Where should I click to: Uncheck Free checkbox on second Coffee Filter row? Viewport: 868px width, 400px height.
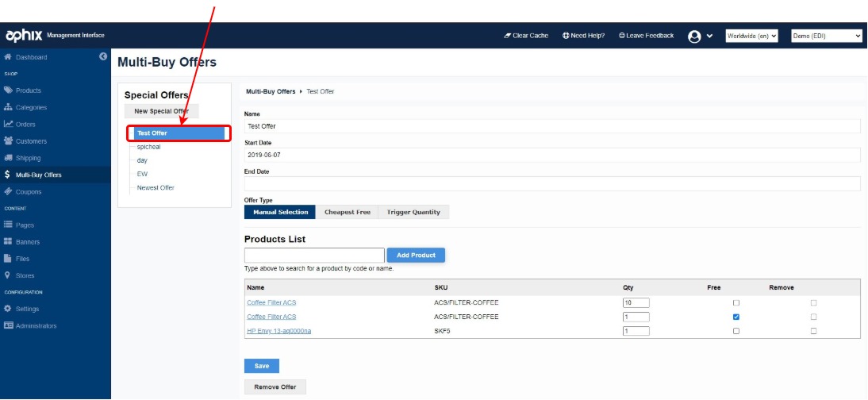click(736, 317)
